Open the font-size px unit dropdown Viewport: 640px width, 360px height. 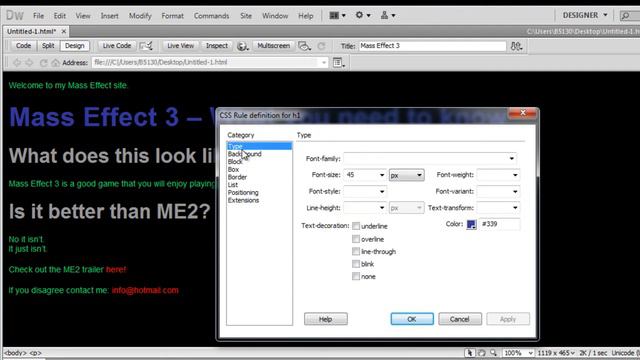coord(407,175)
